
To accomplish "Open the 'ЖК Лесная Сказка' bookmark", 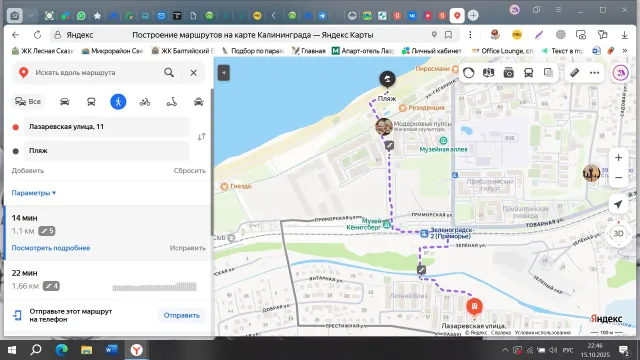I will pyautogui.click(x=42, y=51).
